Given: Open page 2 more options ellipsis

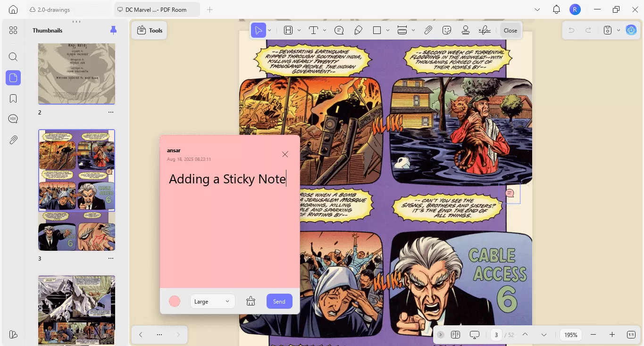Looking at the screenshot, I should pyautogui.click(x=111, y=113).
